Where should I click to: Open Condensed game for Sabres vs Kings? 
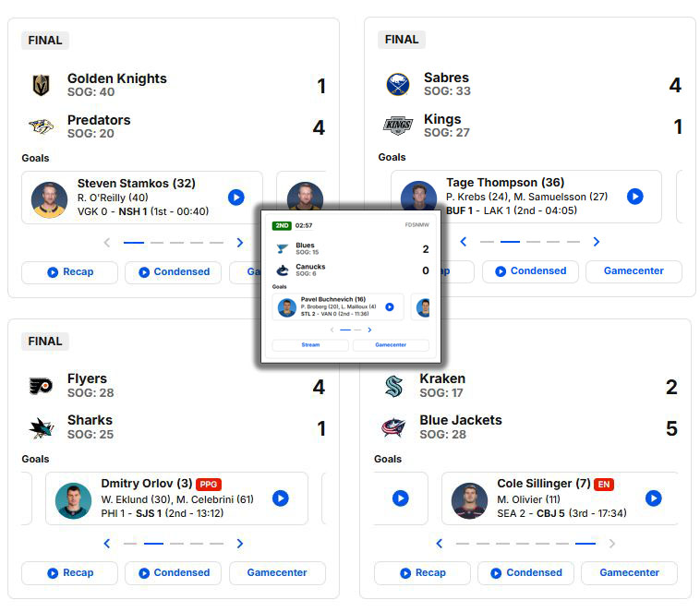(530, 271)
